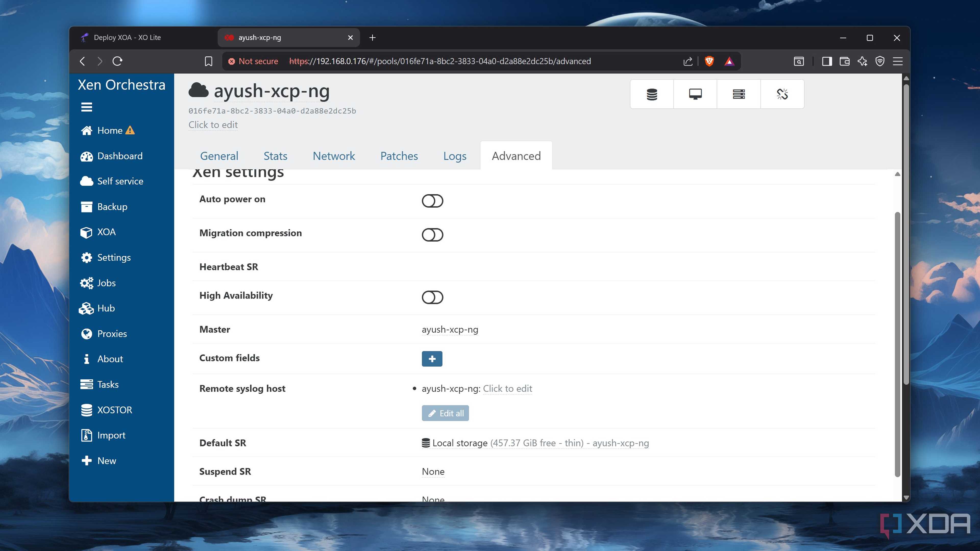Go to Self service
The width and height of the screenshot is (980, 551).
click(112, 181)
